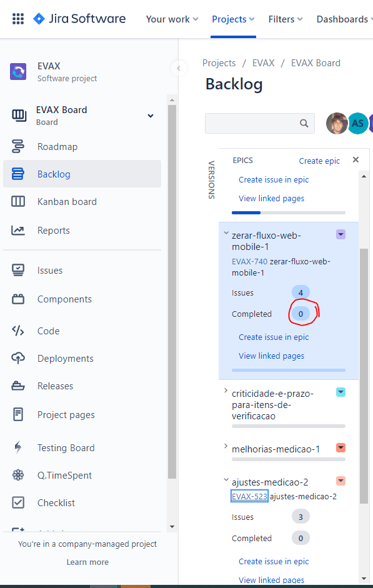This screenshot has height=588, width=373.
Task: Click the Checklist checkmark icon
Action: tap(18, 503)
